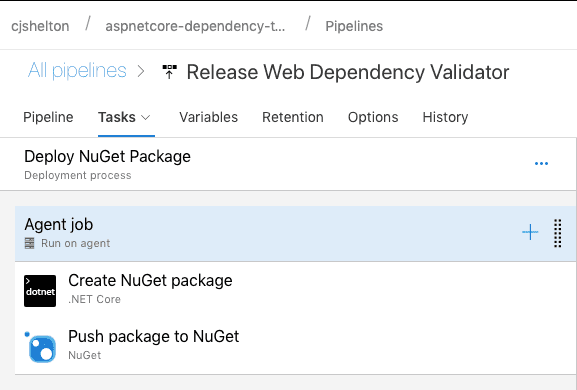Screen dimensions: 577x390
Task: Open the more options ellipsis for Deploy NuGet Package
Action: point(541,163)
